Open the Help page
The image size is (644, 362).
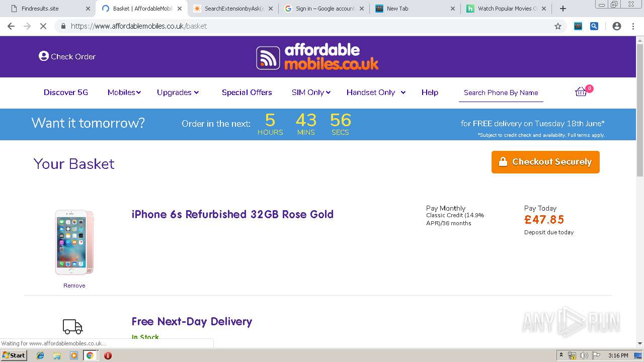[430, 93]
